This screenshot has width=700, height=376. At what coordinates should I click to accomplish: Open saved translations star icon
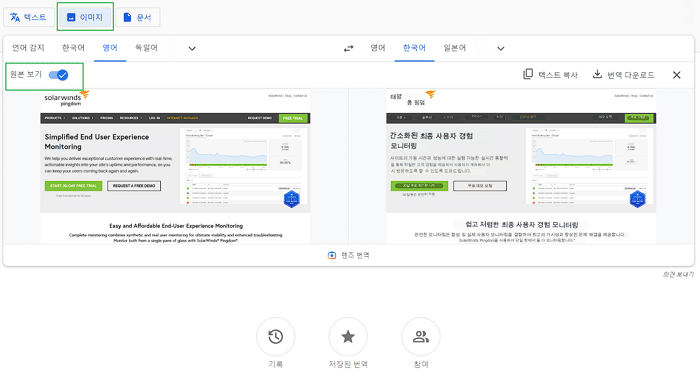click(348, 337)
